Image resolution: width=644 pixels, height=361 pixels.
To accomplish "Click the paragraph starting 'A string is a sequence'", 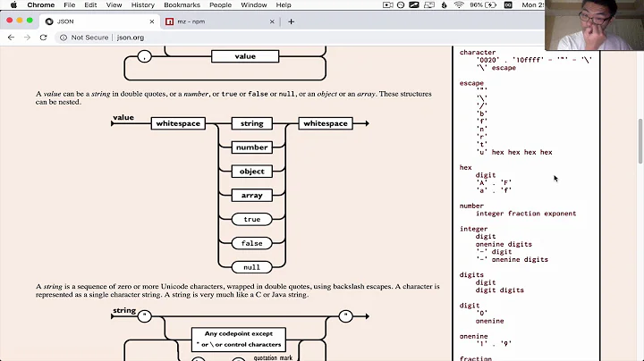I will [x=237, y=290].
